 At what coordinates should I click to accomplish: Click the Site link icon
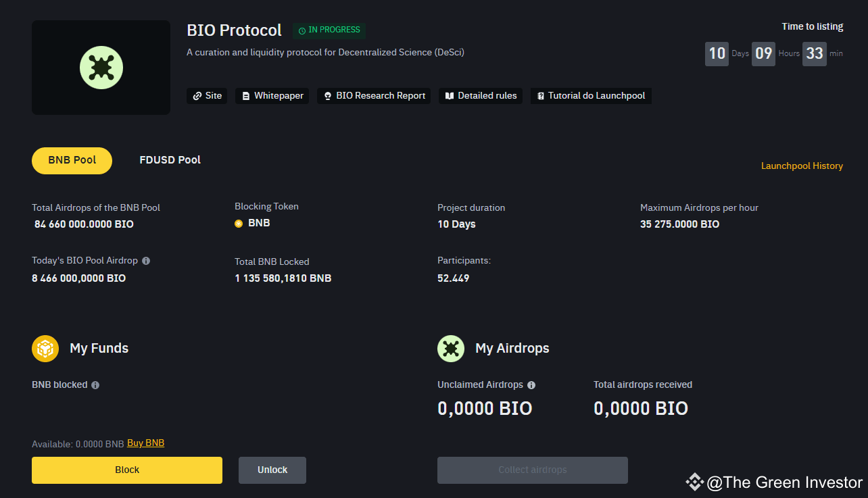[196, 96]
